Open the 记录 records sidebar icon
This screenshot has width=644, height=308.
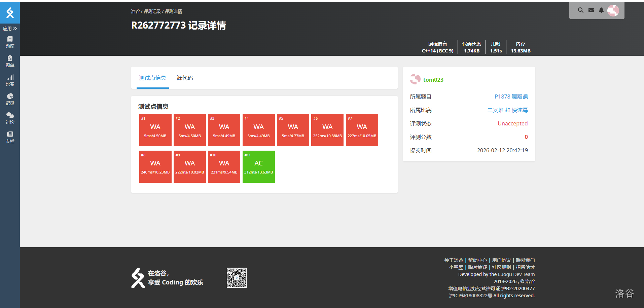[10, 99]
